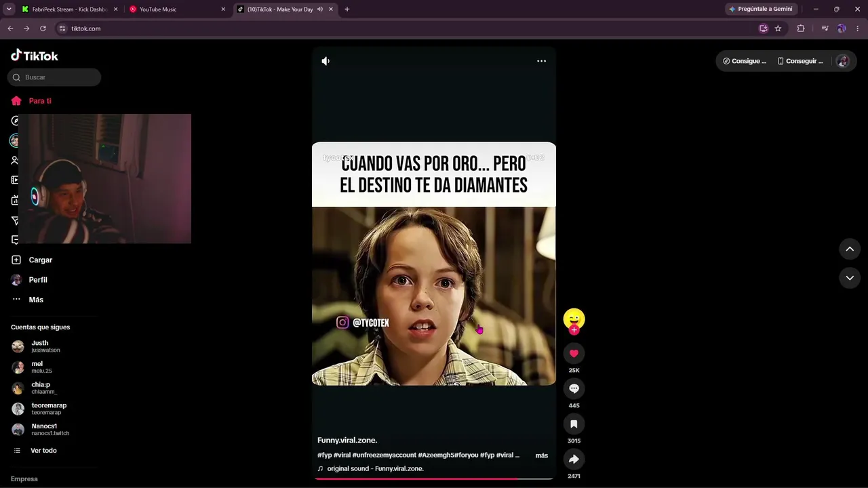Reload the TikTok page
Screen dimensions: 868x488
[43, 28]
